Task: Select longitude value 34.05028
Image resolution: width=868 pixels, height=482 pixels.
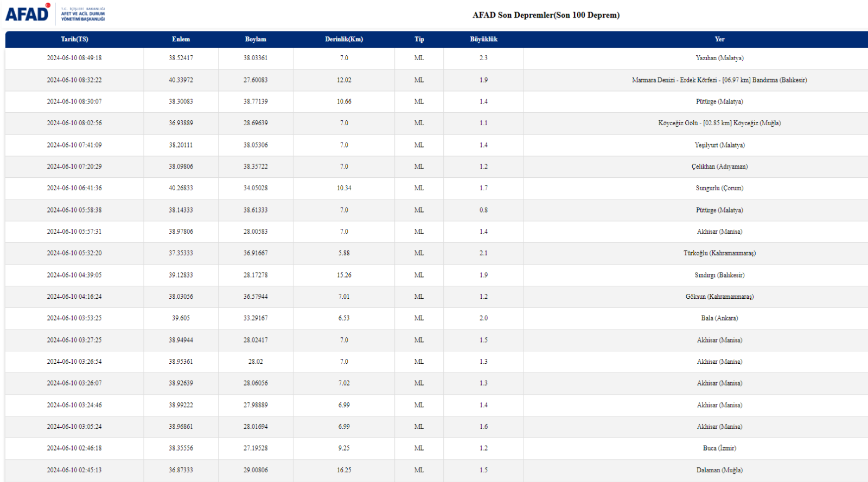Action: coord(256,188)
